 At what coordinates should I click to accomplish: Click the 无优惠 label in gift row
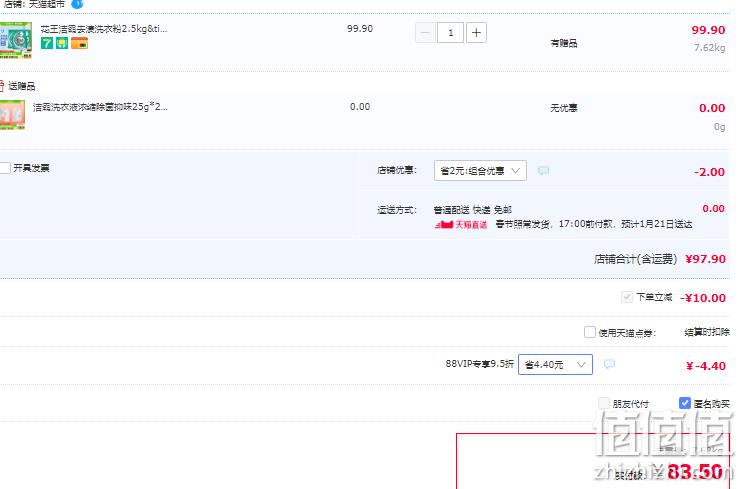563,108
